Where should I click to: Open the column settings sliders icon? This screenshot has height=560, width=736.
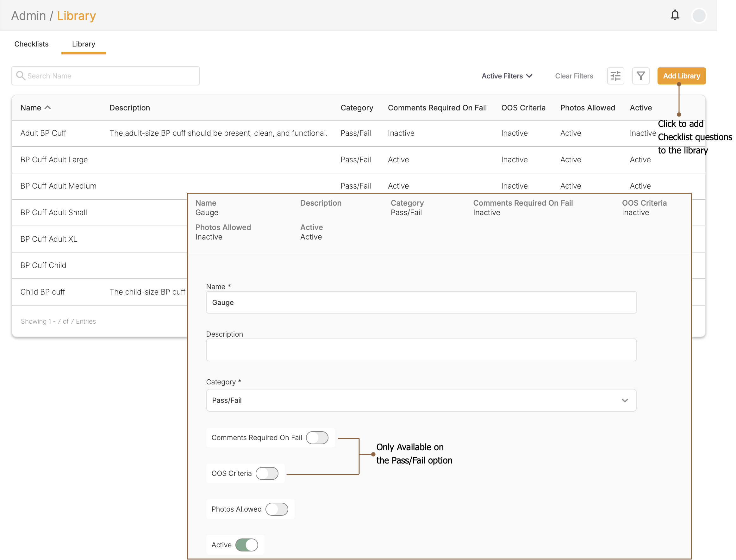[x=615, y=76]
